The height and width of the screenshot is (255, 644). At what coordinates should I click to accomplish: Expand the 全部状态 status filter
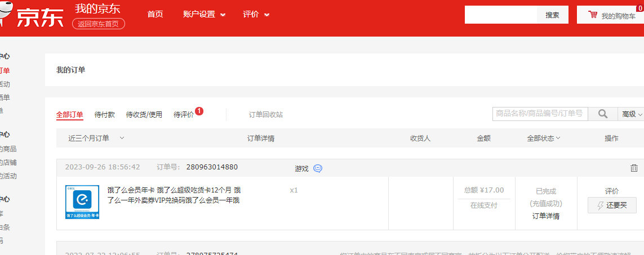544,138
